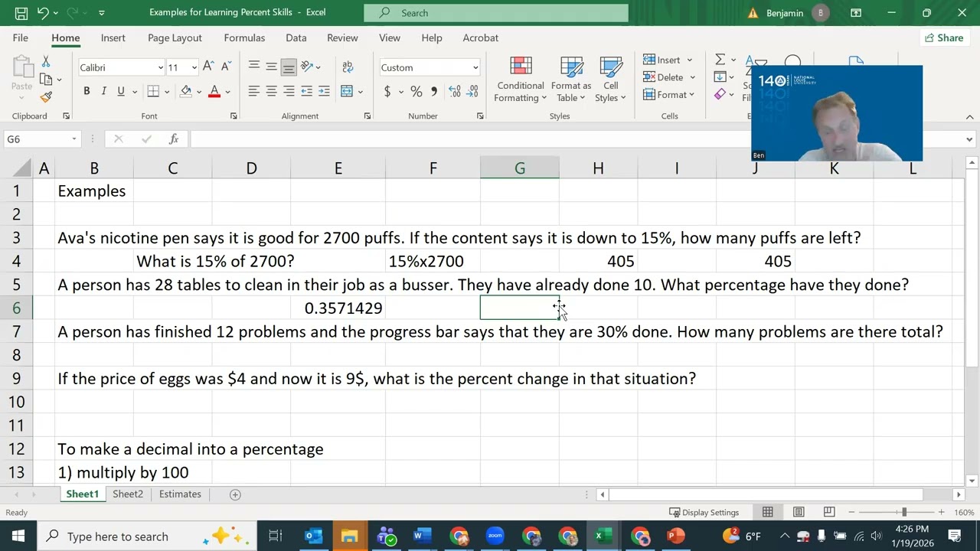This screenshot has width=980, height=551.
Task: Open the Insert ribbon tab
Action: (113, 37)
